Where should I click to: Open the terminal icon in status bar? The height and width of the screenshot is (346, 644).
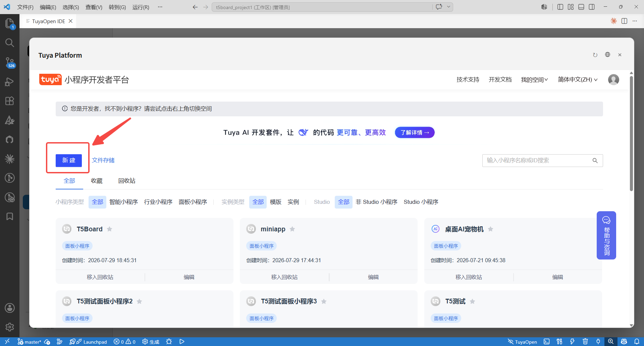pos(547,342)
